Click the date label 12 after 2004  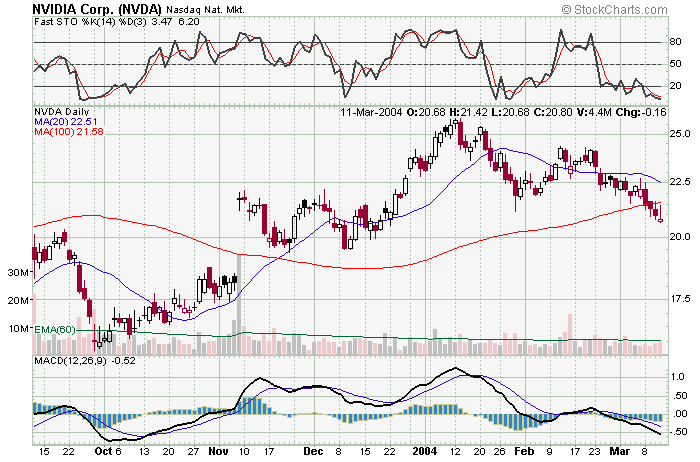454,451
